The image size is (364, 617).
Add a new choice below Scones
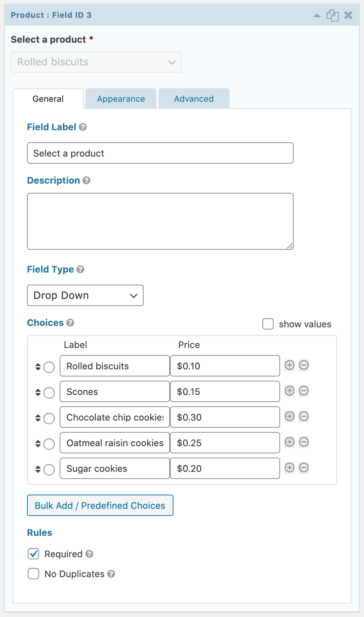(x=289, y=391)
